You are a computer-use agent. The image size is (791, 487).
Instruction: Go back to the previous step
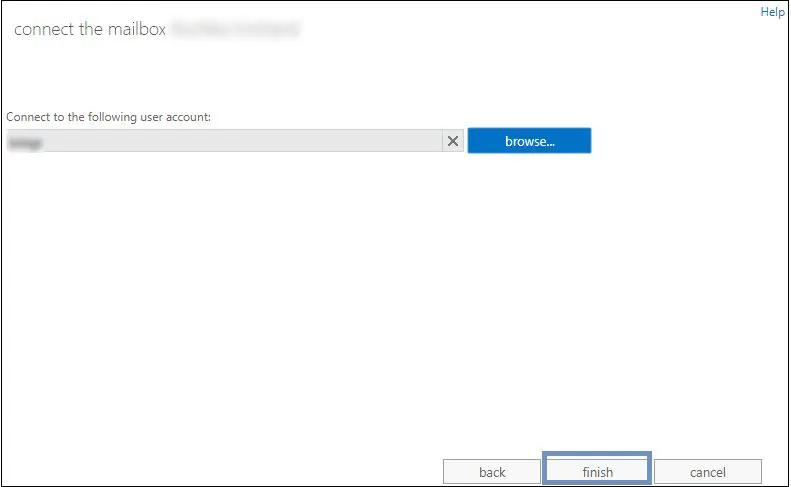coord(492,472)
